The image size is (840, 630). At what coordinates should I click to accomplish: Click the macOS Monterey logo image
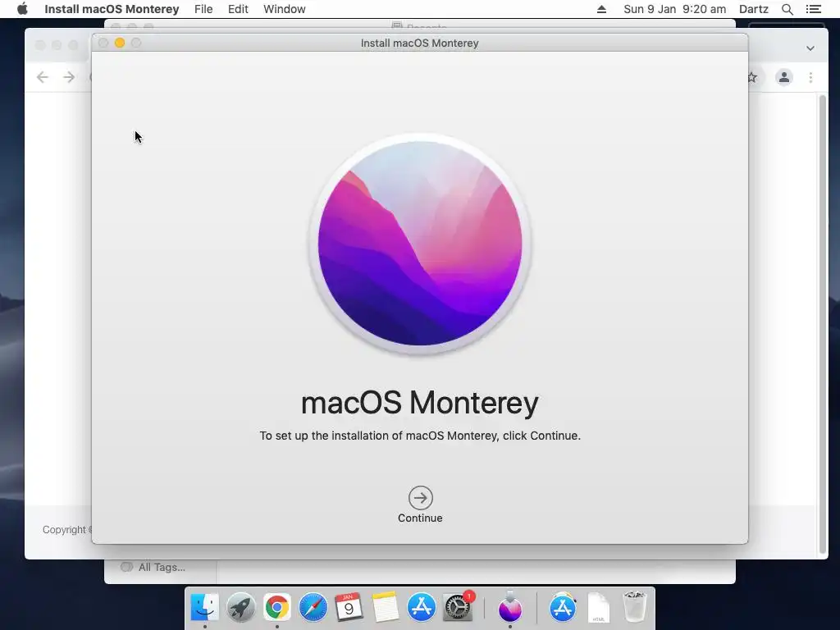coord(420,244)
